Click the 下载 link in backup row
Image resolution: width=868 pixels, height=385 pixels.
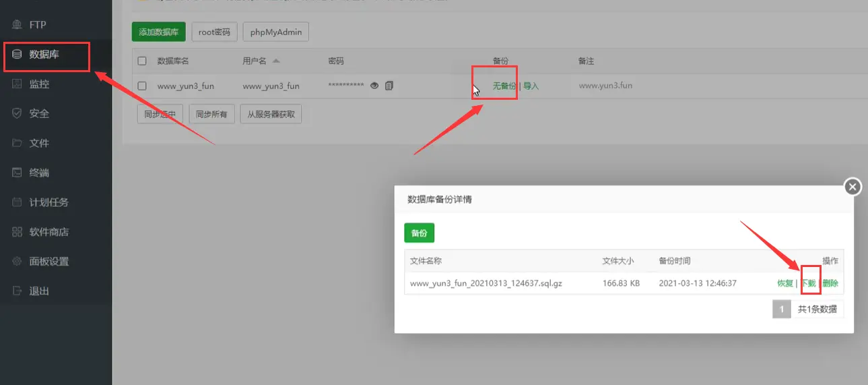tap(808, 283)
